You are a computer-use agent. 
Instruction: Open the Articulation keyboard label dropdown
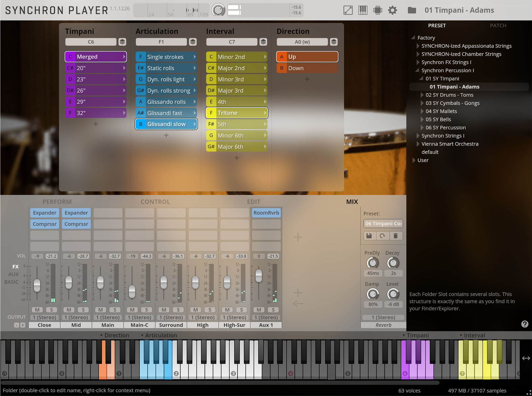(x=159, y=335)
